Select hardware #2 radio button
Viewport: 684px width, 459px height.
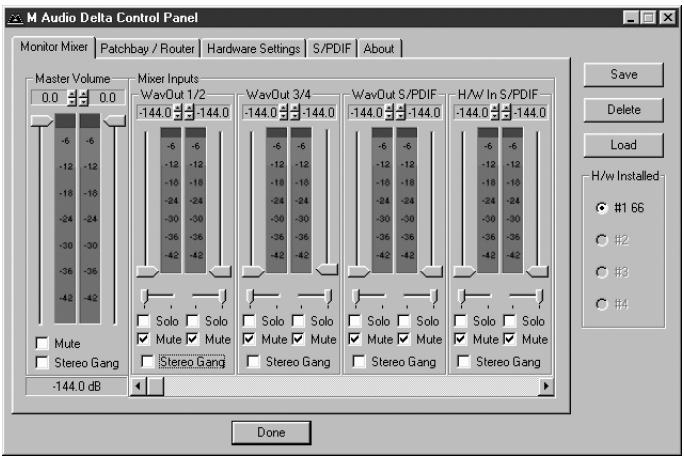(602, 240)
